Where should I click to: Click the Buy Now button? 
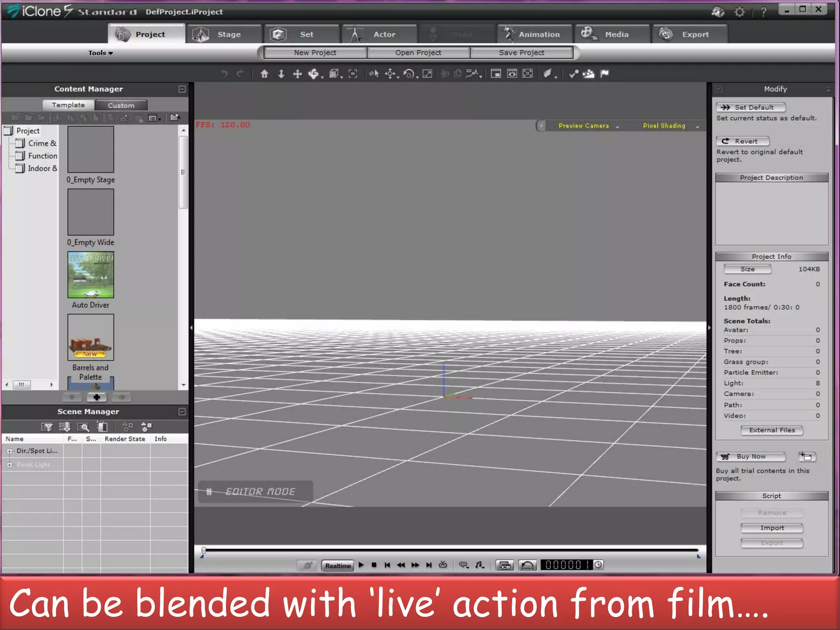(751, 457)
